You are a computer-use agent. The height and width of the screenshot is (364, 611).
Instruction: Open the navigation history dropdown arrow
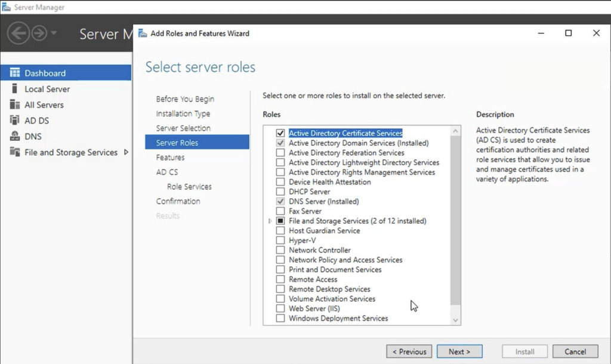[54, 33]
